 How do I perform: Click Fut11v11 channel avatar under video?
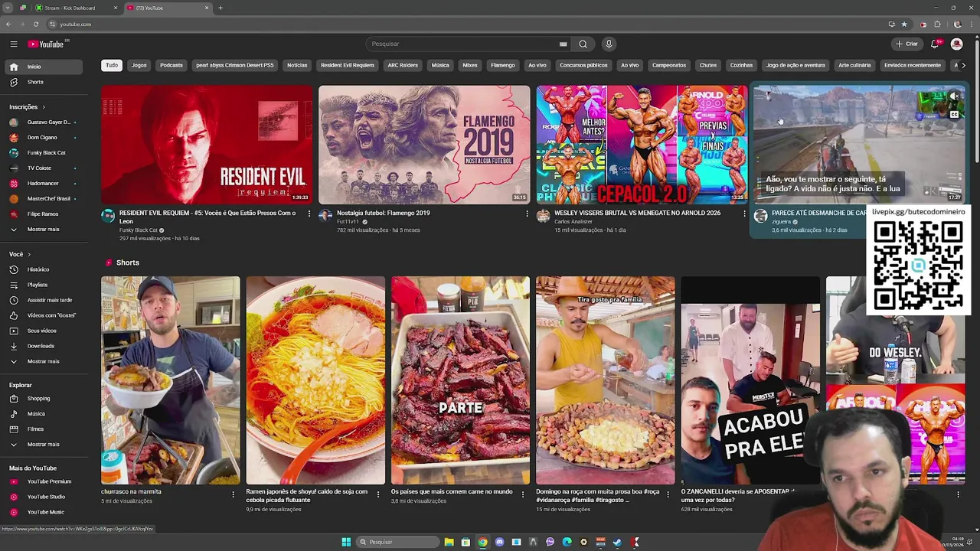pyautogui.click(x=325, y=216)
